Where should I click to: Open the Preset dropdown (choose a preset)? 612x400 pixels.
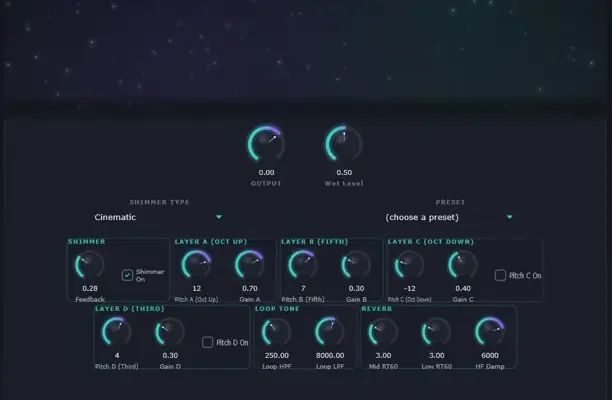[x=449, y=217]
